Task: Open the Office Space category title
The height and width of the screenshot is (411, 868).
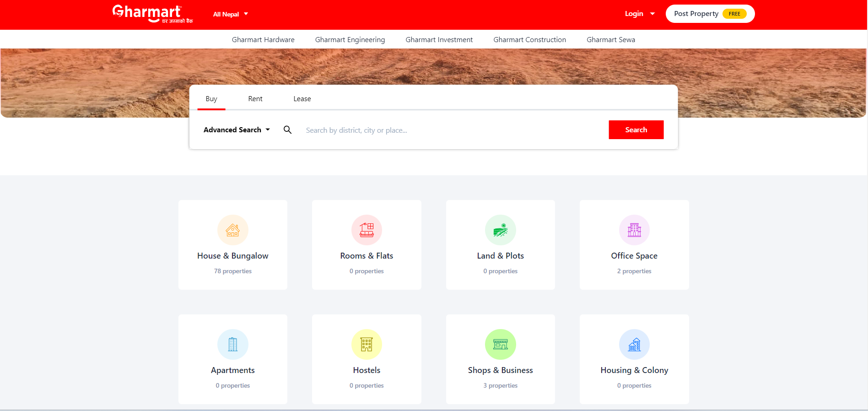Action: [x=634, y=256]
